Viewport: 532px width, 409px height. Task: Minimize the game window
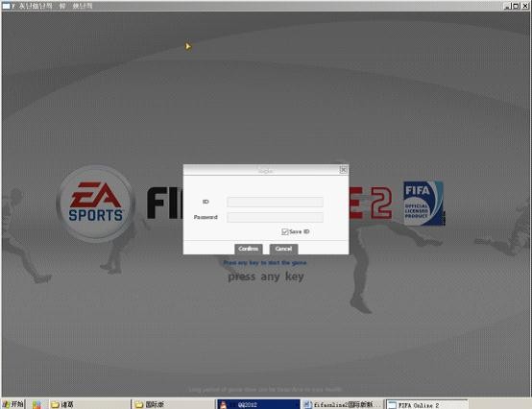pyautogui.click(x=508, y=6)
